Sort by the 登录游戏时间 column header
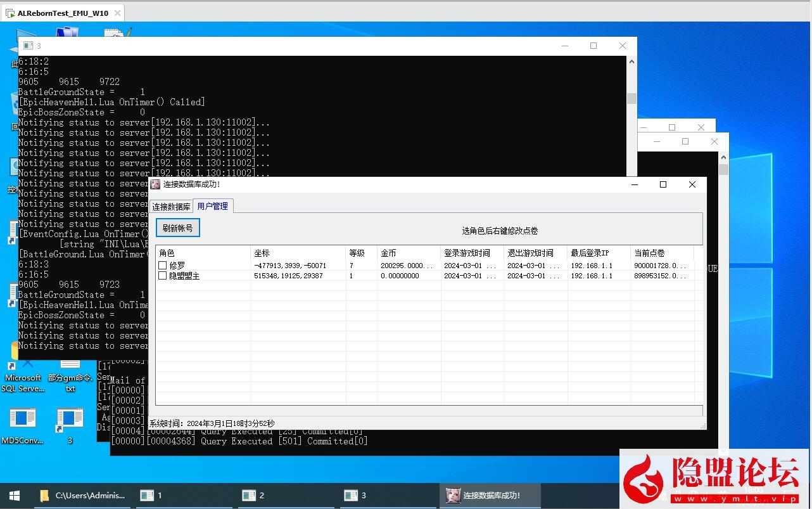This screenshot has height=509, width=812. coord(473,253)
